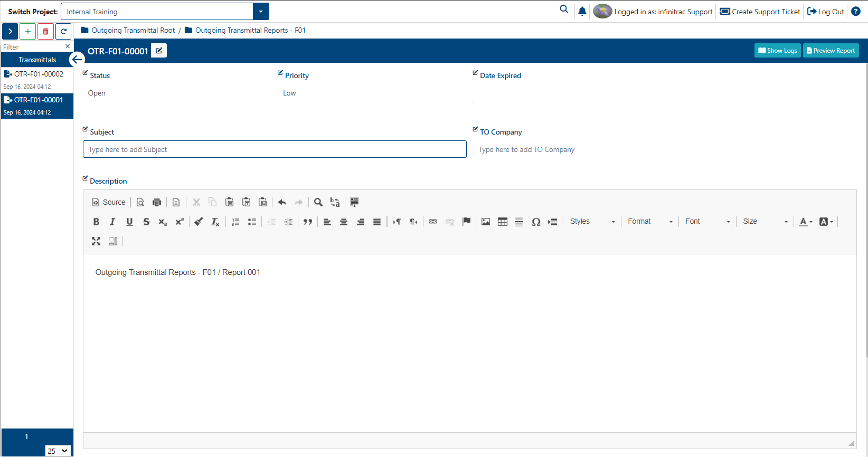
Task: Toggle Bold formatting in editor
Action: [x=96, y=222]
